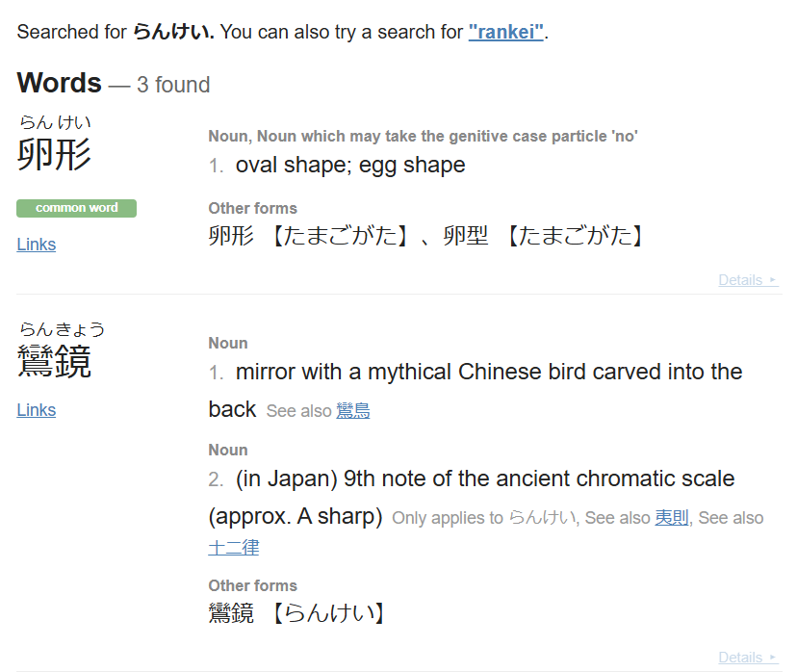
Task: Expand Details for the 卵形 entry
Action: (x=747, y=280)
